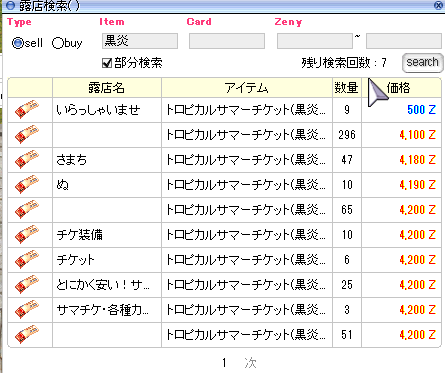Click the 露店名 column header
The image size is (445, 373).
point(107,88)
